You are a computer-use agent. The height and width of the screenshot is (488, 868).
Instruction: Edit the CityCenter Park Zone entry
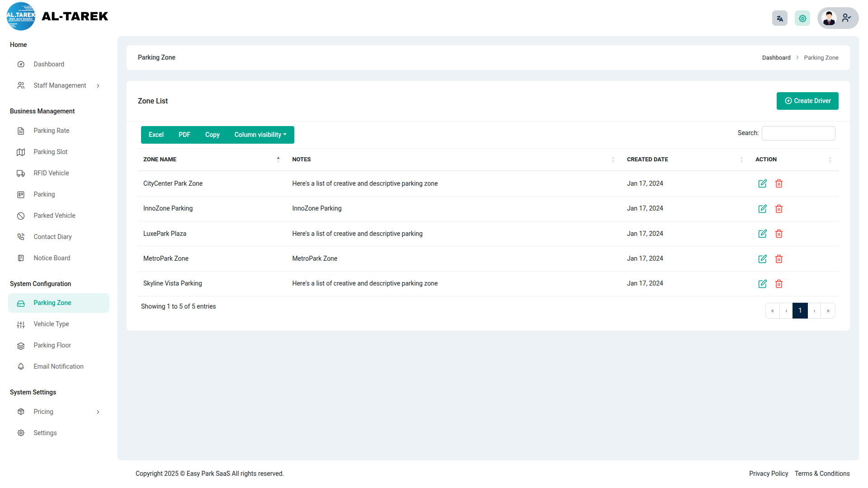(762, 183)
